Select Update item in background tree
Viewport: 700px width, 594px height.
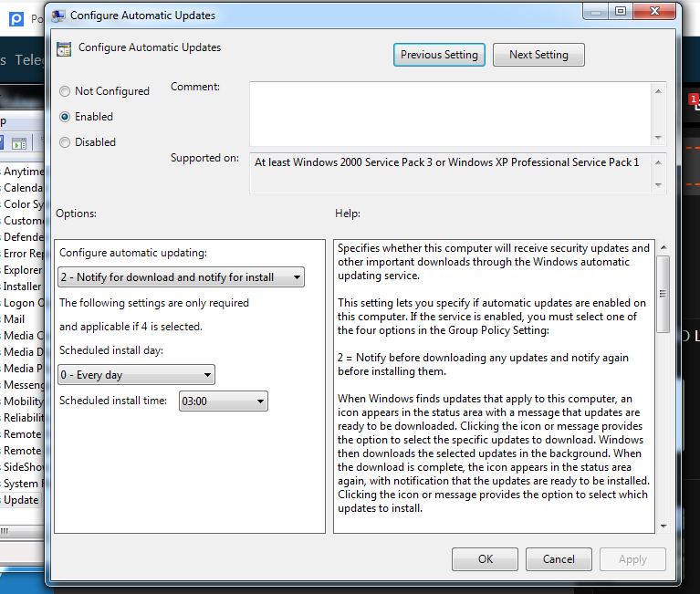[x=21, y=500]
